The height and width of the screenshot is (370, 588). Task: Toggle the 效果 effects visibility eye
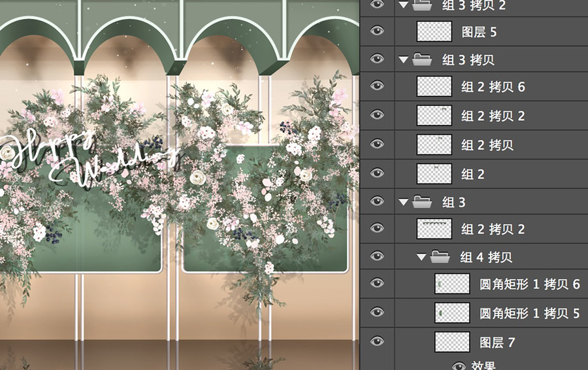tap(459, 366)
